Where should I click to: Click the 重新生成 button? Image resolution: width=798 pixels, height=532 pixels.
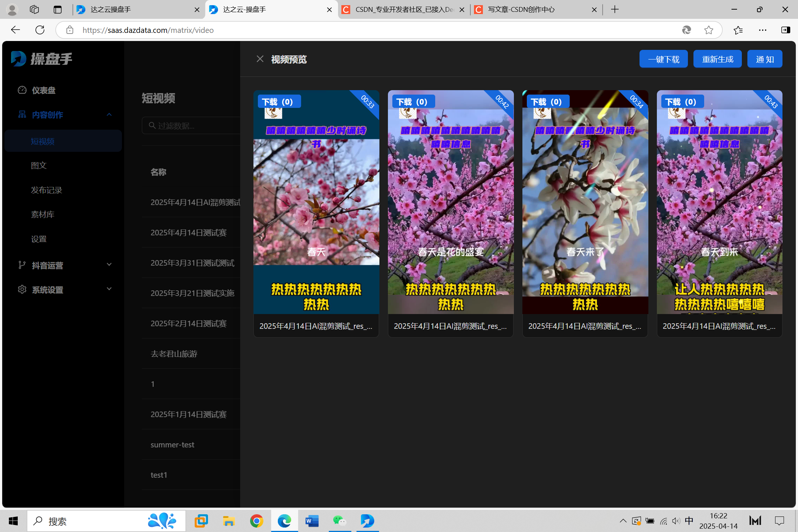[x=717, y=59]
